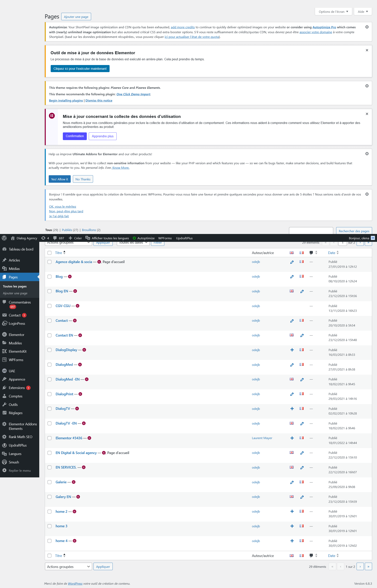The width and height of the screenshot is (377, 588).
Task: Check the checkbox for home 3
Action: pos(49,526)
